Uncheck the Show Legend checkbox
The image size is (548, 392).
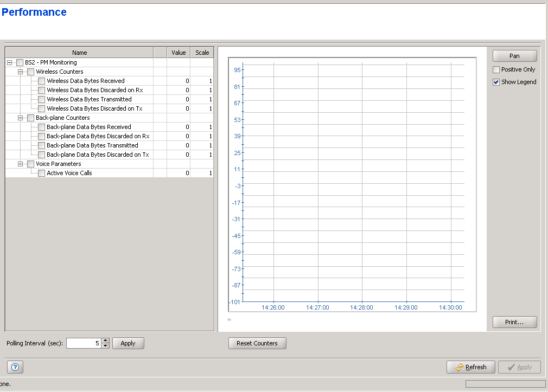coord(496,82)
